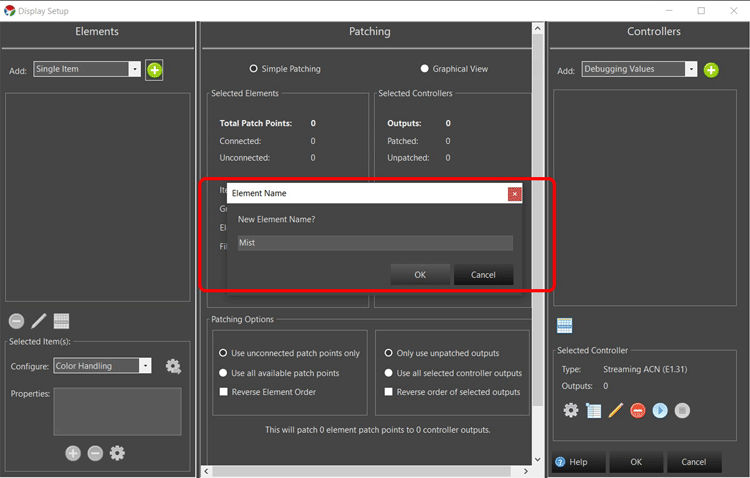Screen dimensions: 750x478
Task: Click the controller rename pencil icon
Action: 616,410
